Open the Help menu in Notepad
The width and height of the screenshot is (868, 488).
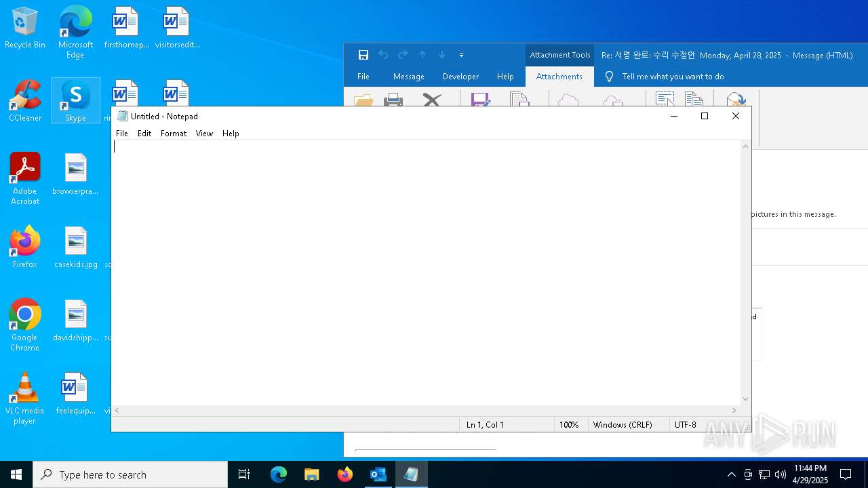click(231, 134)
